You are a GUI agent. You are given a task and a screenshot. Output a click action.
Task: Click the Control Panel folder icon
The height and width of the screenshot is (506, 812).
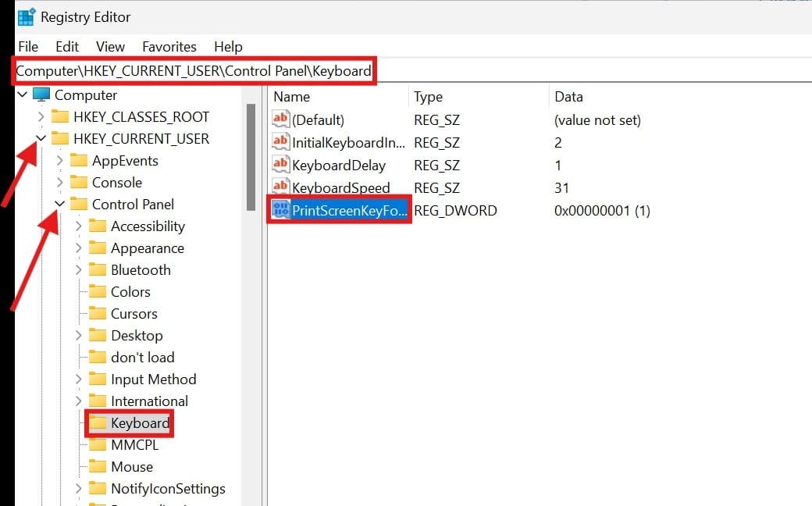point(79,204)
